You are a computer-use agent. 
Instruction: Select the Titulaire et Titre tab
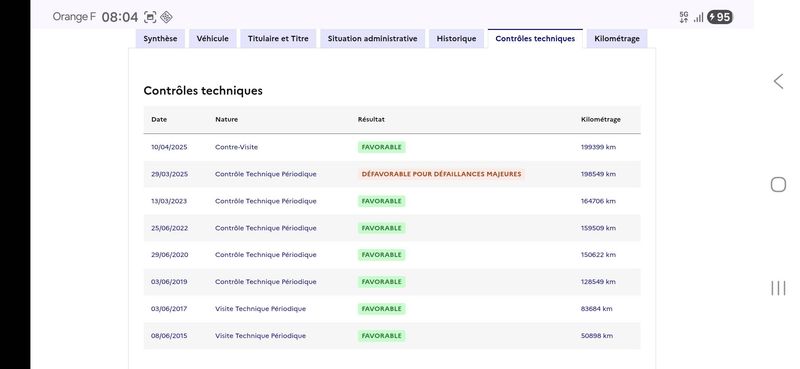[x=278, y=39]
